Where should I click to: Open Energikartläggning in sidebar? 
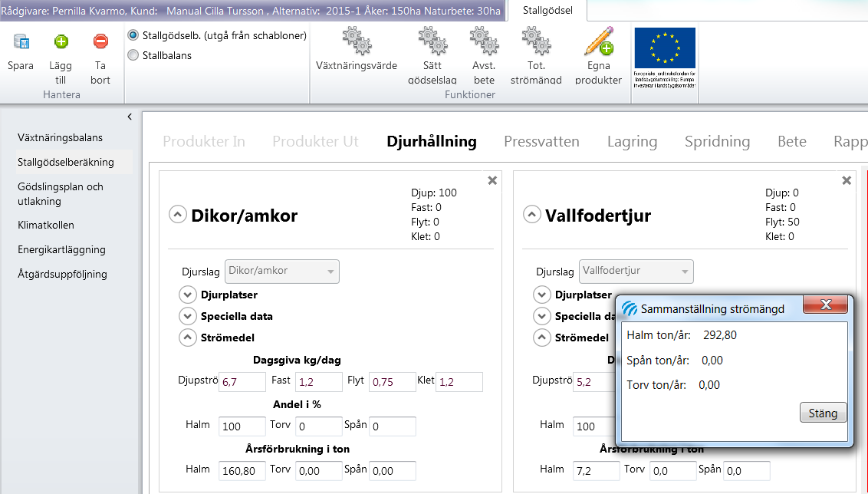pyautogui.click(x=61, y=250)
